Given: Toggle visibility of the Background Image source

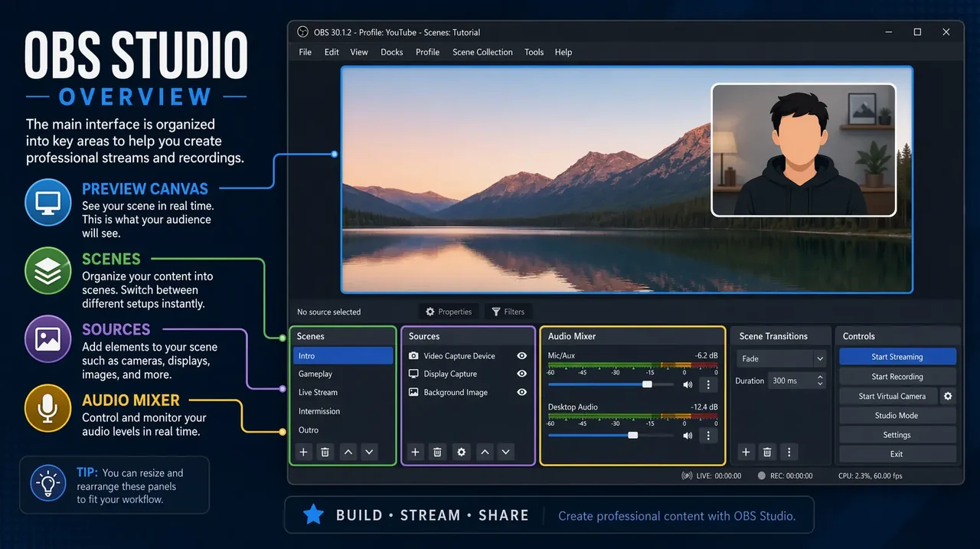Looking at the screenshot, I should click(522, 392).
